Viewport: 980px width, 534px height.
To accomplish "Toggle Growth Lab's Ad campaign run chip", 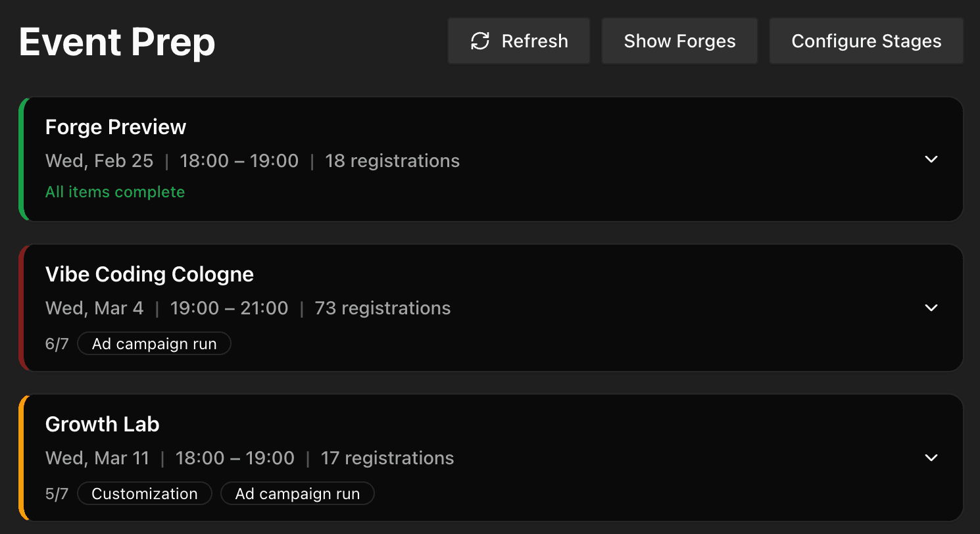I will tap(297, 493).
